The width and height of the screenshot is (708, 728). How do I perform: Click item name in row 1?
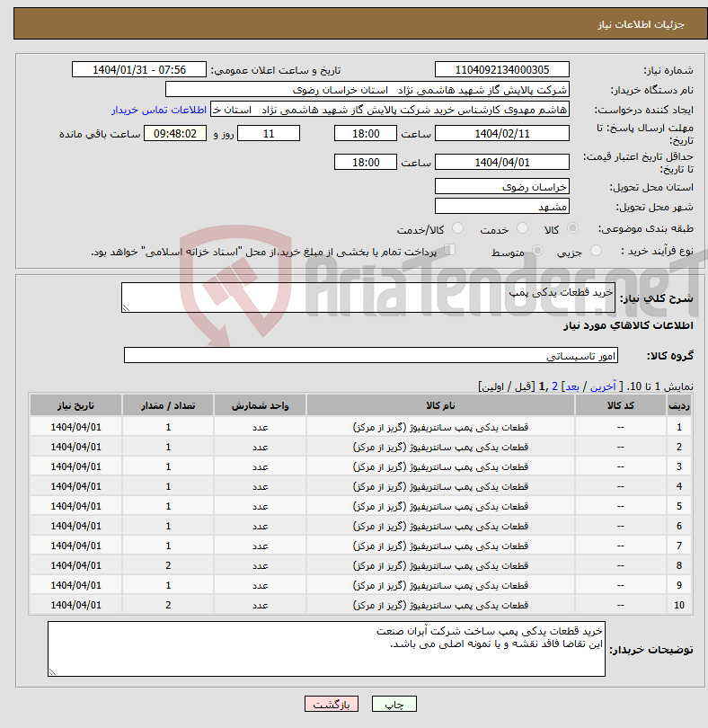point(440,427)
